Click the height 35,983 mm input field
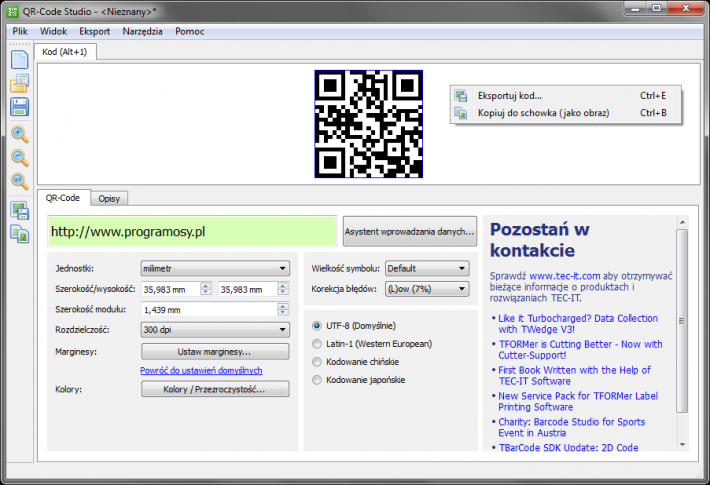 point(248,289)
